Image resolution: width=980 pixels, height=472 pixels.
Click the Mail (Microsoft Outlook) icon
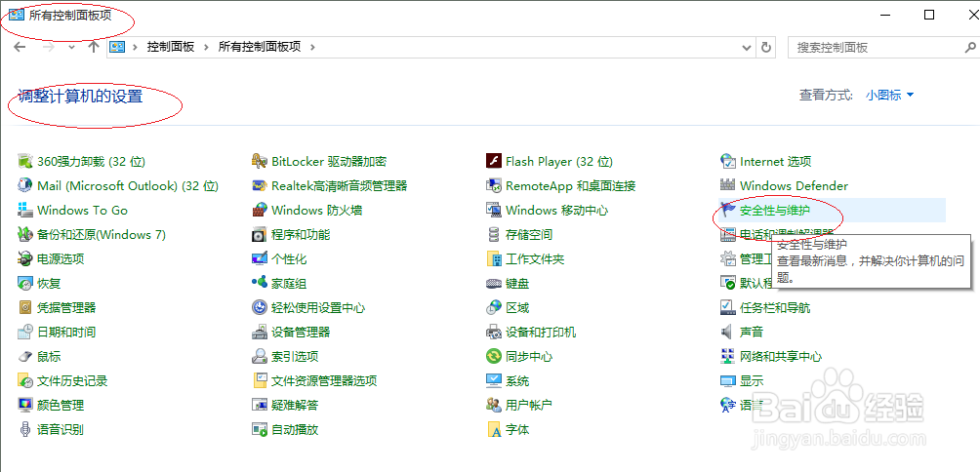tap(25, 186)
